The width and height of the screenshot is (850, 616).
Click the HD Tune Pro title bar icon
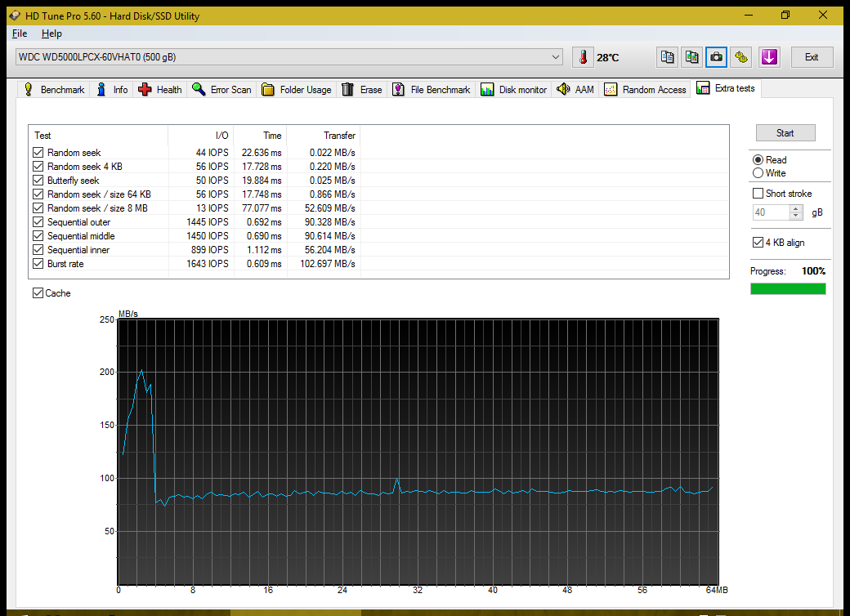(15, 16)
